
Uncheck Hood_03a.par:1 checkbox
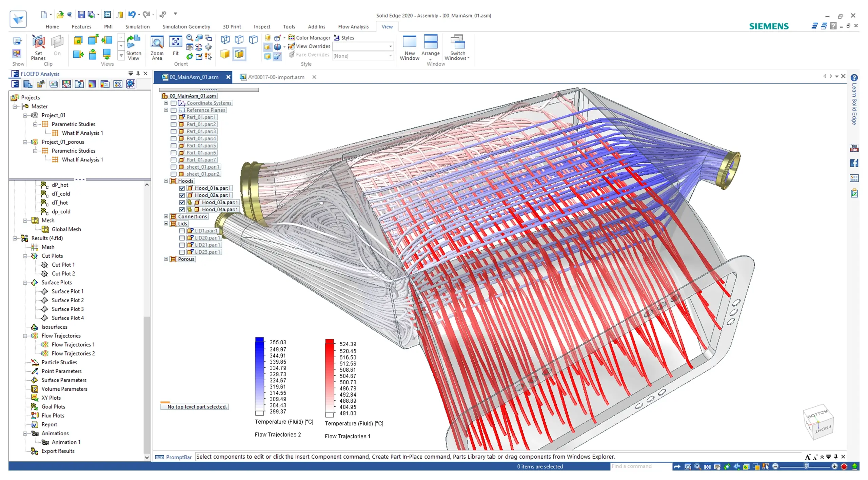pos(182,203)
